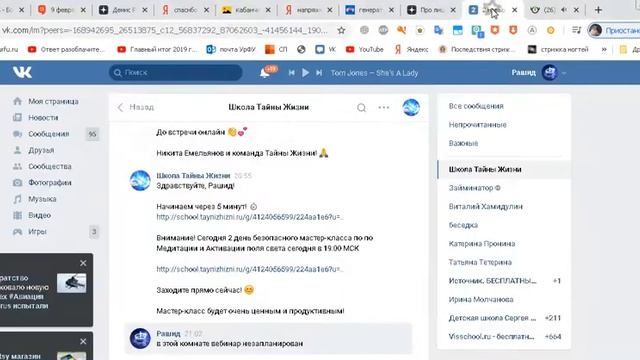Open Последствия стрижки bookmark
Viewport: 640px width, 360px height.
pyautogui.click(x=477, y=49)
